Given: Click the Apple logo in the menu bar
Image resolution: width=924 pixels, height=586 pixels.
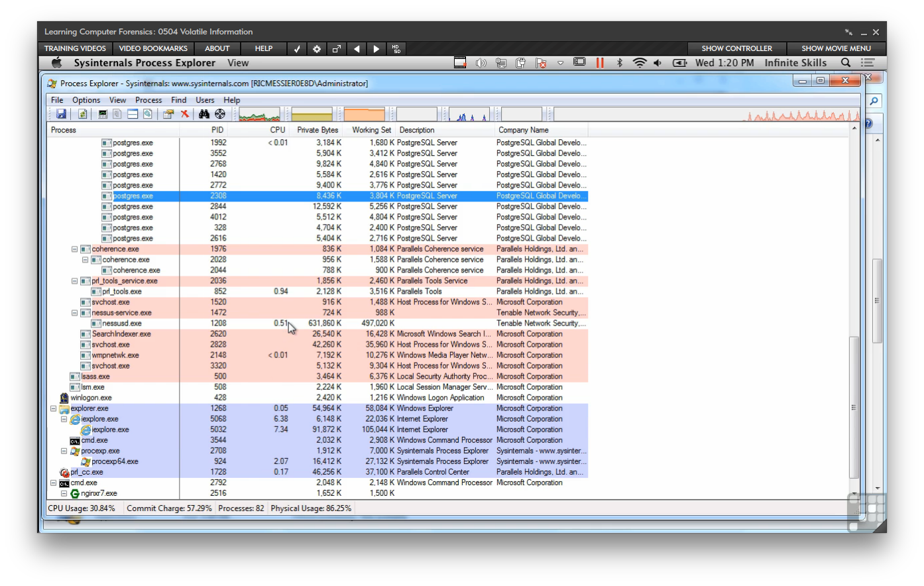Looking at the screenshot, I should pyautogui.click(x=57, y=62).
